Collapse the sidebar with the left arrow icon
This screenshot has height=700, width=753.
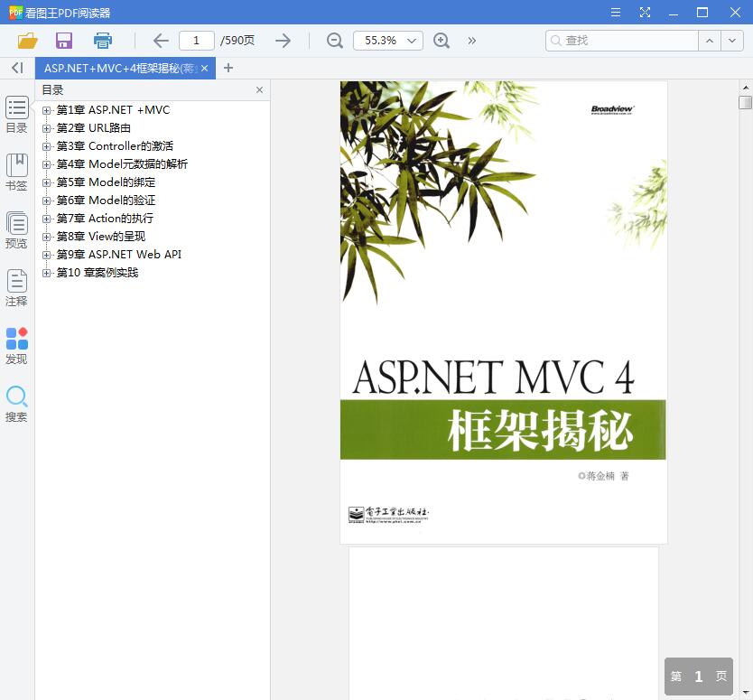tap(17, 68)
